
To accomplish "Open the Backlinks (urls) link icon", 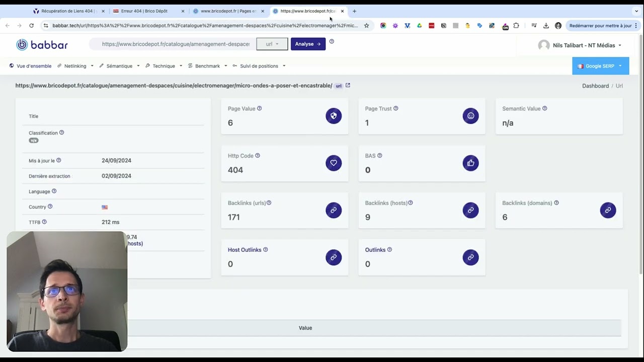I will tap(334, 210).
